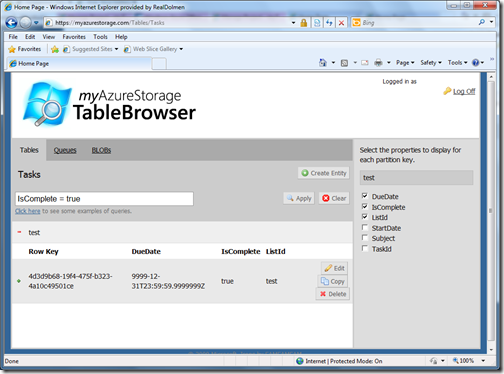
Task: Click the Add to Favorites Bar icon
Action: [55, 49]
